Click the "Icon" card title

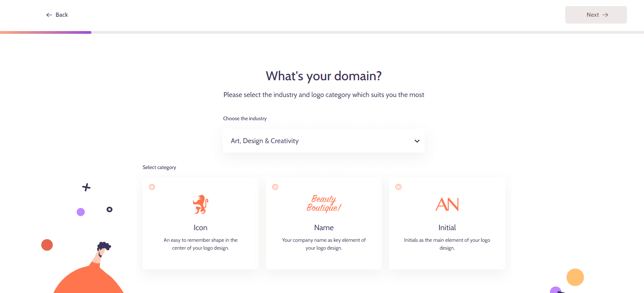click(200, 227)
